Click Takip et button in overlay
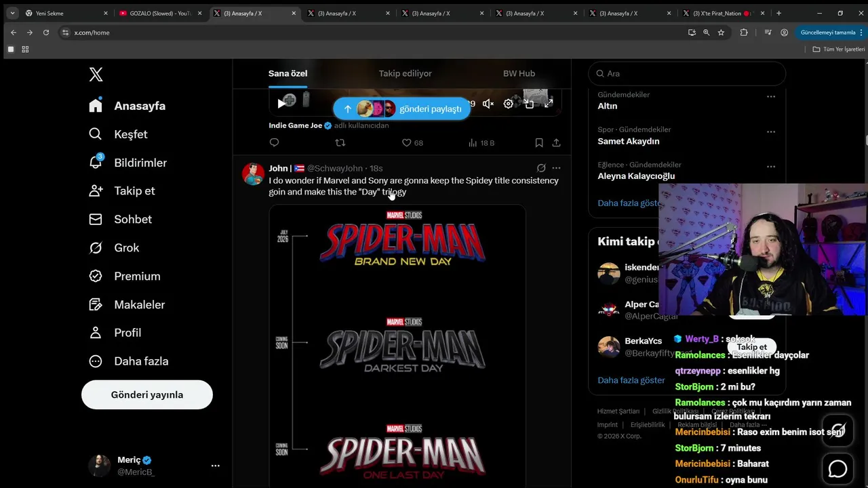This screenshot has width=868, height=488. click(x=751, y=347)
